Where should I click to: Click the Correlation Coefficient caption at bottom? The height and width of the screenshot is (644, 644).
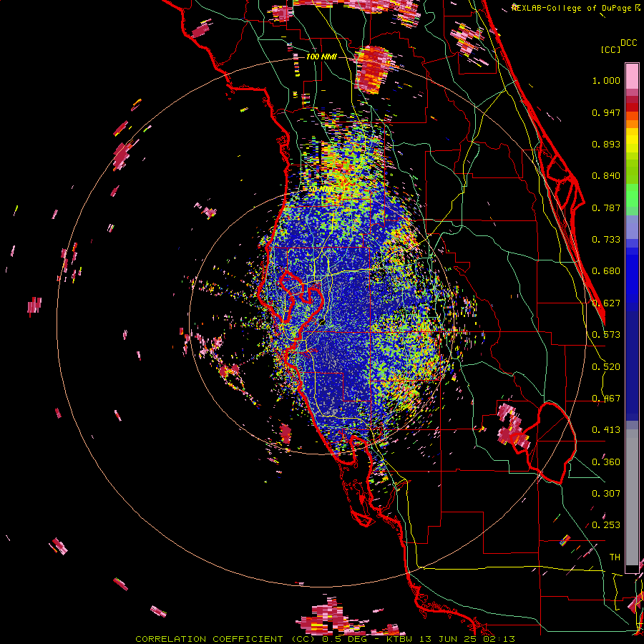(x=325, y=639)
